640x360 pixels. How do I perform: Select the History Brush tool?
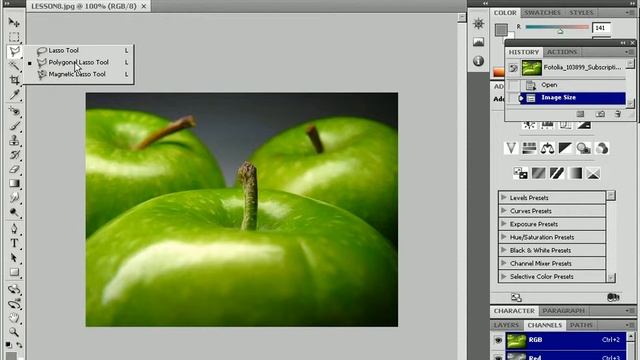click(x=14, y=155)
